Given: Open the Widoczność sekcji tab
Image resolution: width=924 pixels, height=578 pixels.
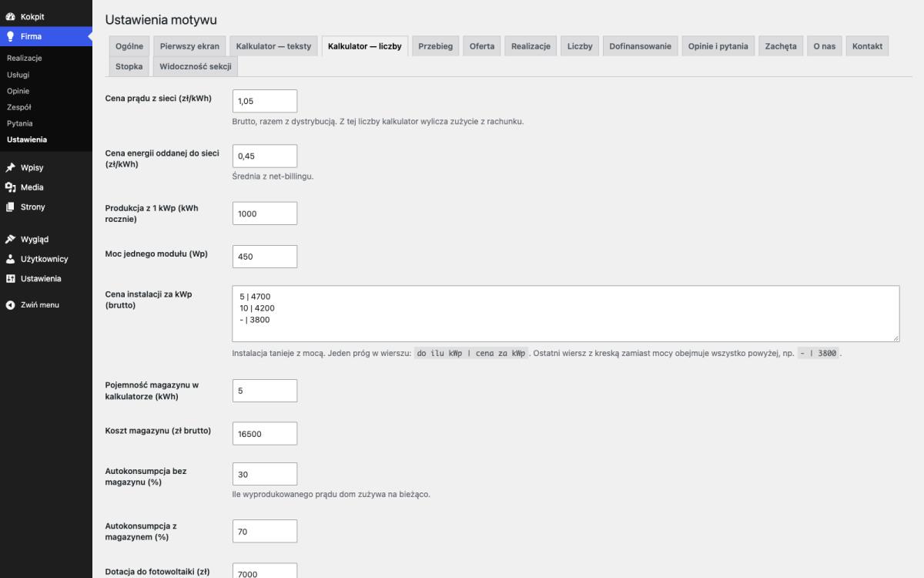Looking at the screenshot, I should coord(196,66).
